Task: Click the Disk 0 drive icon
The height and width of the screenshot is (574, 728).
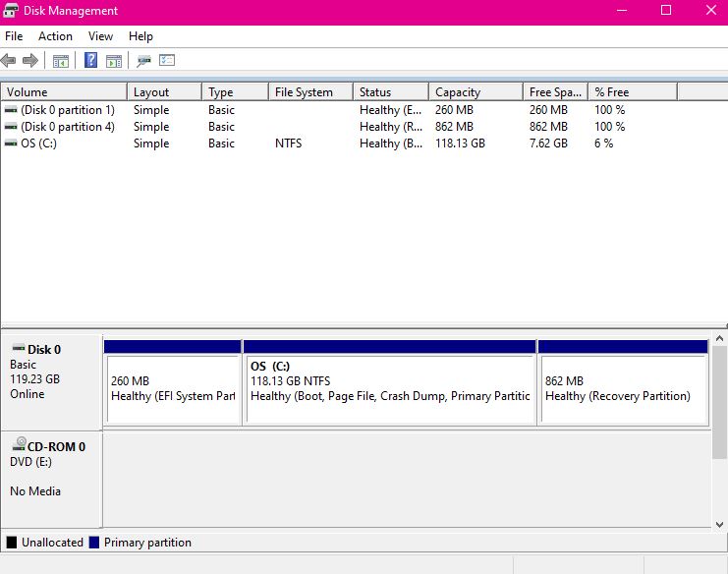Action: click(19, 348)
